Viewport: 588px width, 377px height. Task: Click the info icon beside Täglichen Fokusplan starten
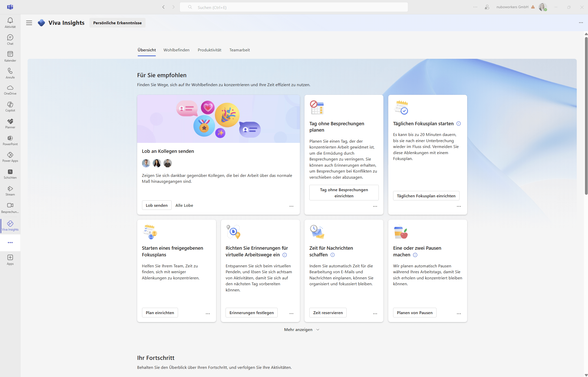(458, 123)
